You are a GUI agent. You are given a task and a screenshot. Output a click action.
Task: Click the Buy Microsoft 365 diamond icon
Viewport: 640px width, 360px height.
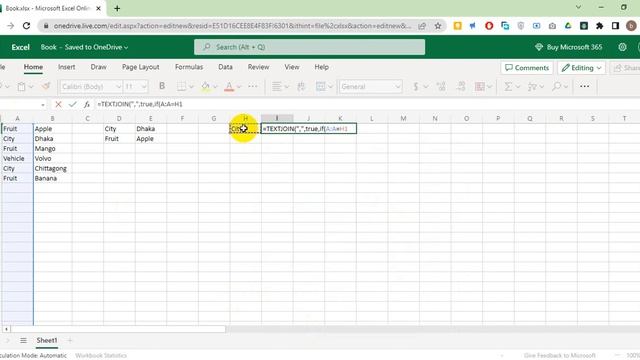coord(539,47)
